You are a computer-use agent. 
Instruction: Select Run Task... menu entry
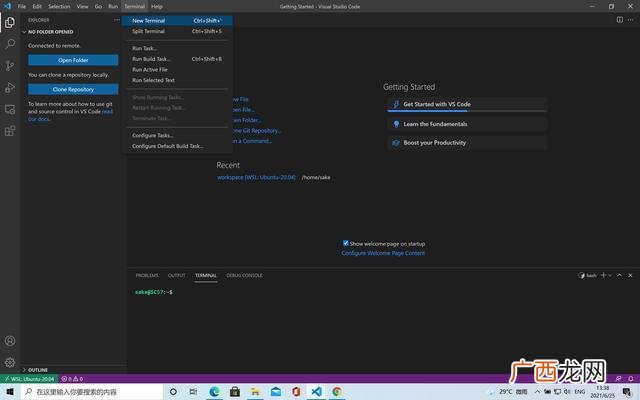coord(177,48)
